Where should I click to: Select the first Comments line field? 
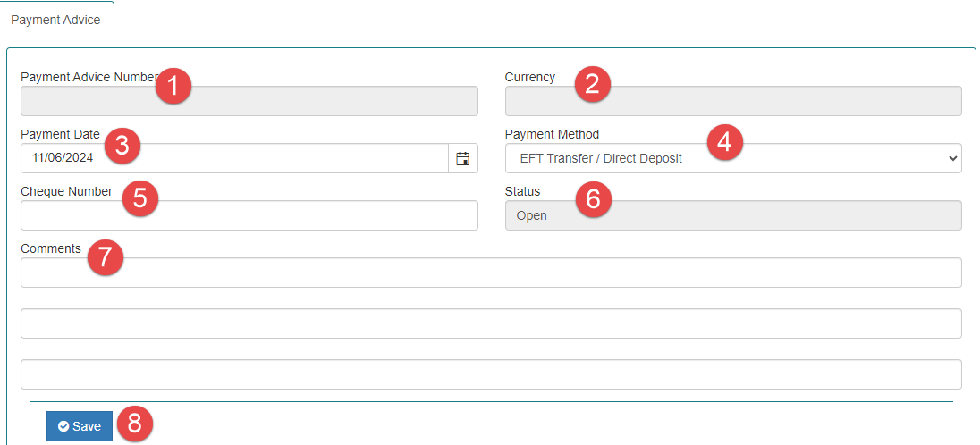491,273
